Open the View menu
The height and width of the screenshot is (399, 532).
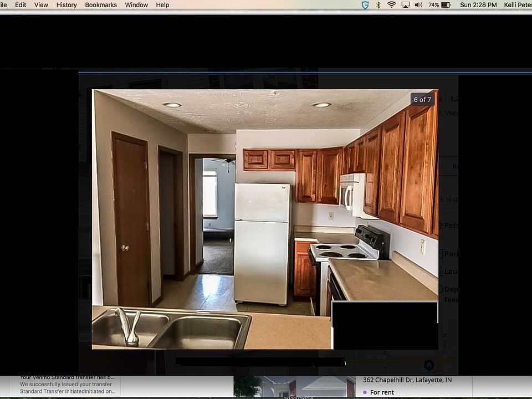41,5
